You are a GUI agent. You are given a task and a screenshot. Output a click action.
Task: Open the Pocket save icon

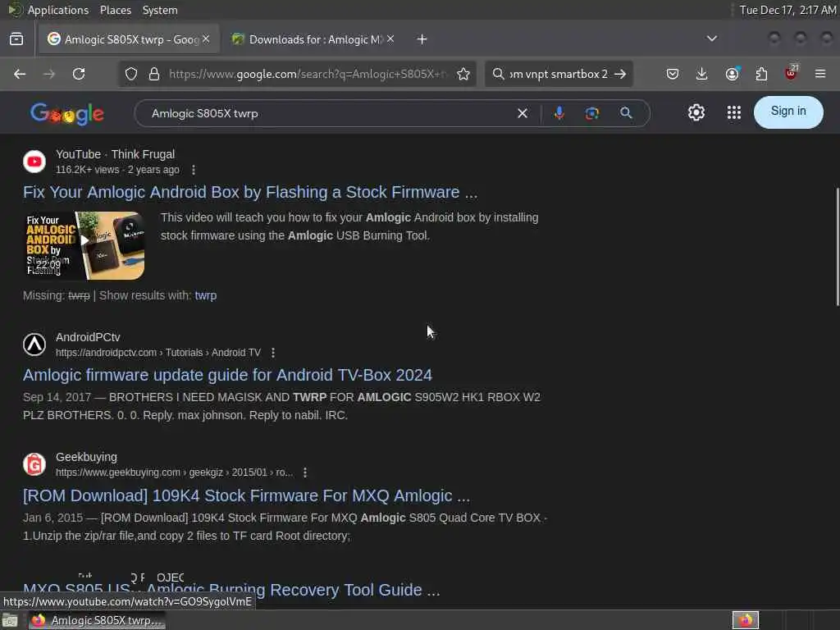[673, 74]
